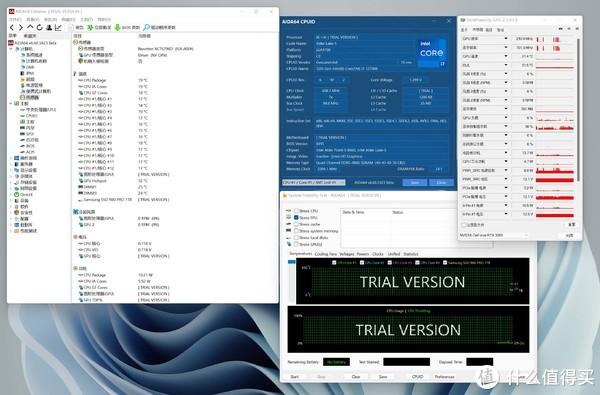600x395 pixels.
Task: Click the back arrow in AIDA64 toolbar
Action: coord(12,28)
